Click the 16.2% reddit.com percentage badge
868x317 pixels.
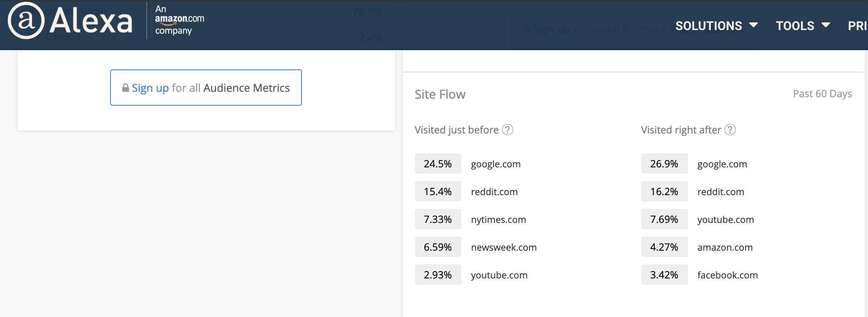coord(664,192)
